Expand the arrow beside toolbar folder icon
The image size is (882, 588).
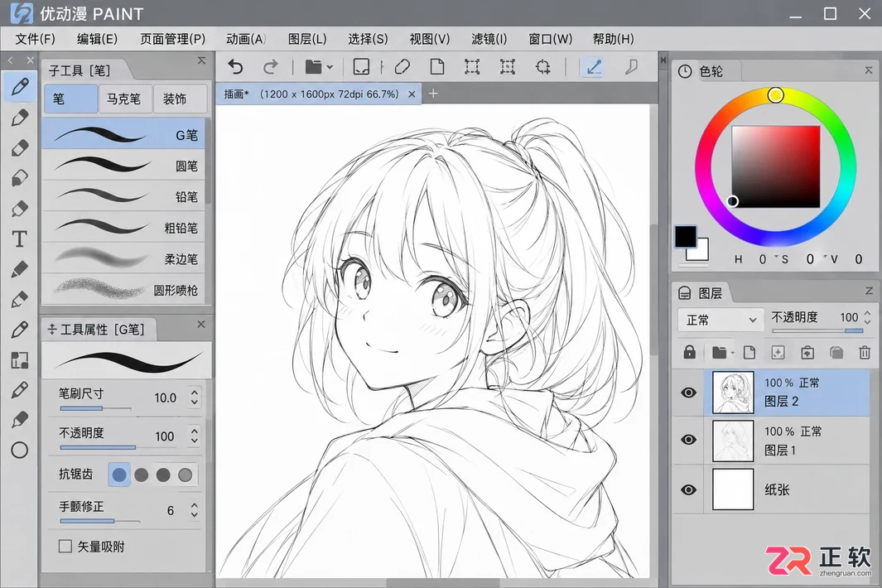point(330,68)
